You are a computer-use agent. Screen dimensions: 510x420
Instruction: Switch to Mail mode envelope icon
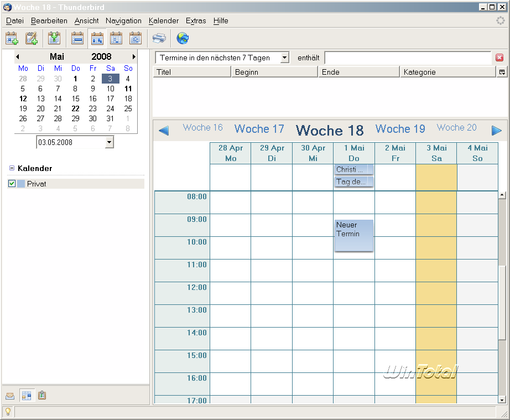10,396
